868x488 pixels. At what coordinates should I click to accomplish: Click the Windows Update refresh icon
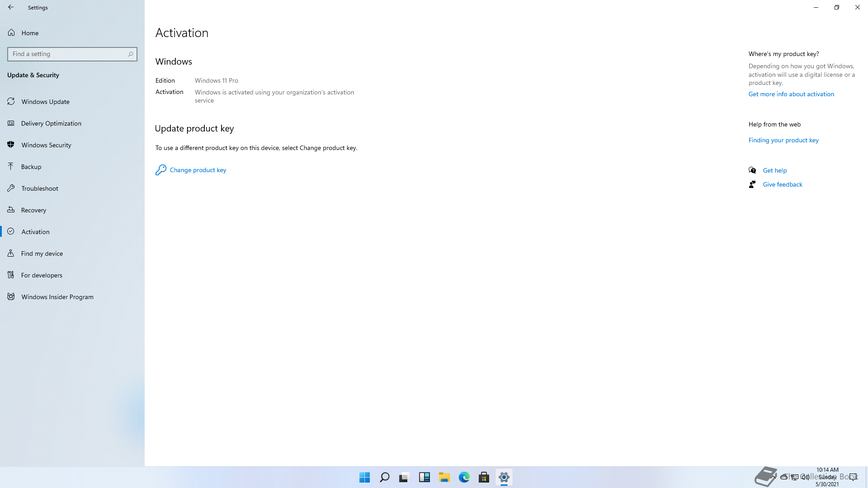11,101
